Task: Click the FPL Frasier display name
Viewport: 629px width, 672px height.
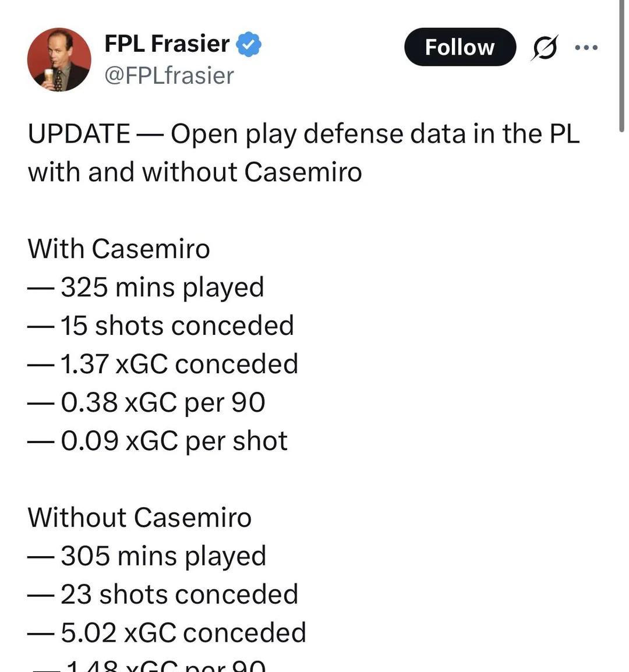Action: tap(167, 44)
